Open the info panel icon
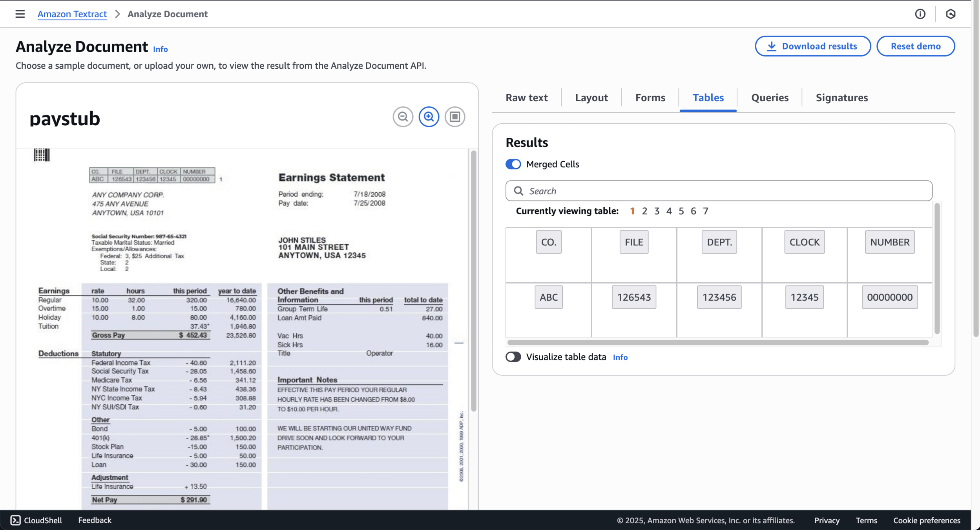 (x=920, y=14)
